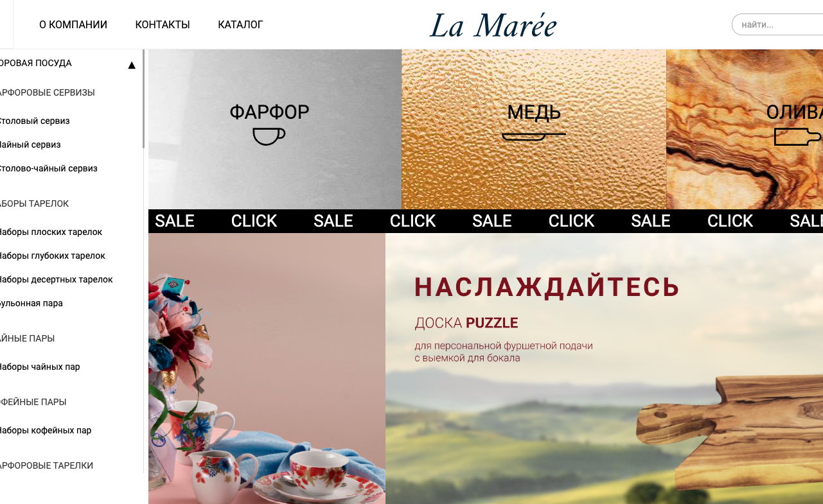Open the КАТАЛОГ menu item
This screenshot has width=823, height=504.
click(x=240, y=25)
